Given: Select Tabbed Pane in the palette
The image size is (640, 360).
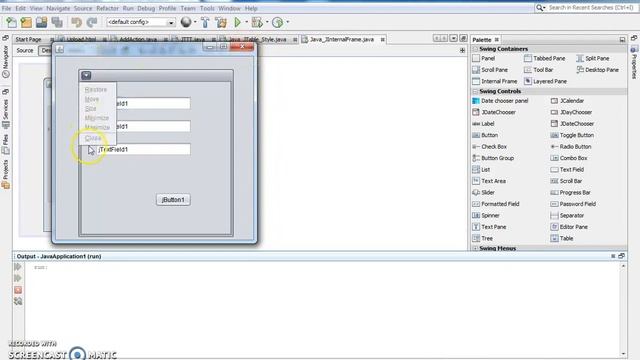Looking at the screenshot, I should pyautogui.click(x=545, y=58).
